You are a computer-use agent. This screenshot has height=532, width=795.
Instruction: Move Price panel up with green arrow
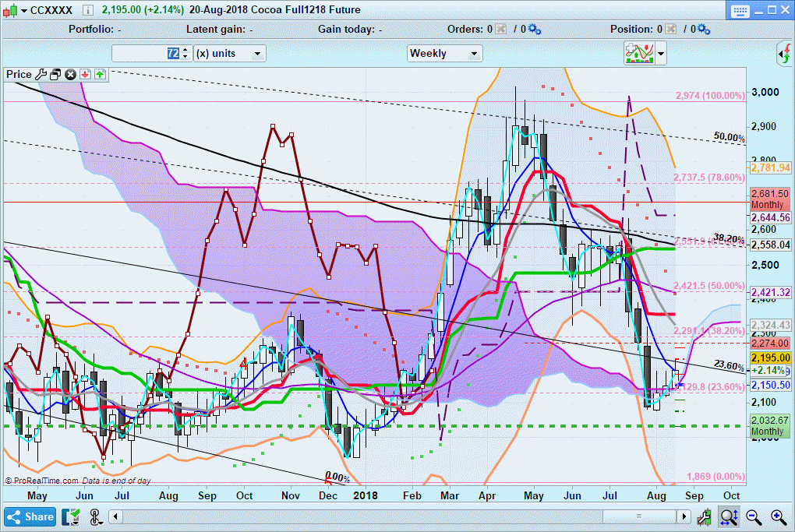(100, 75)
